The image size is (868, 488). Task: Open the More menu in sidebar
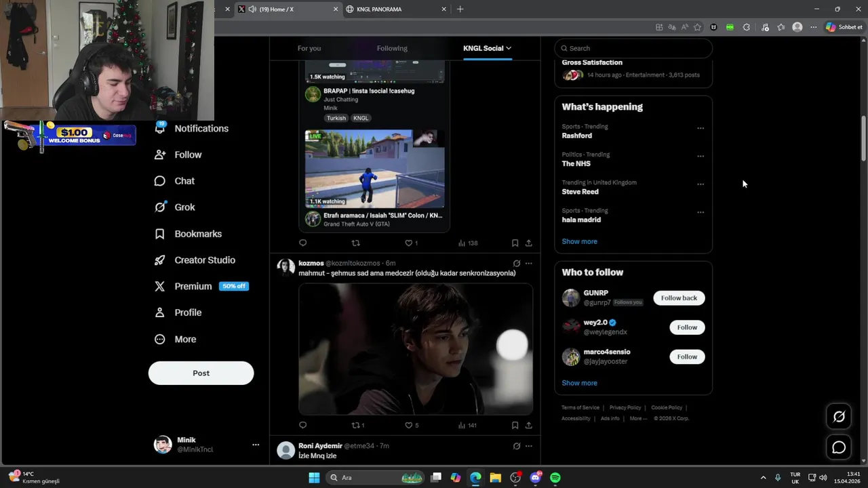[176, 339]
